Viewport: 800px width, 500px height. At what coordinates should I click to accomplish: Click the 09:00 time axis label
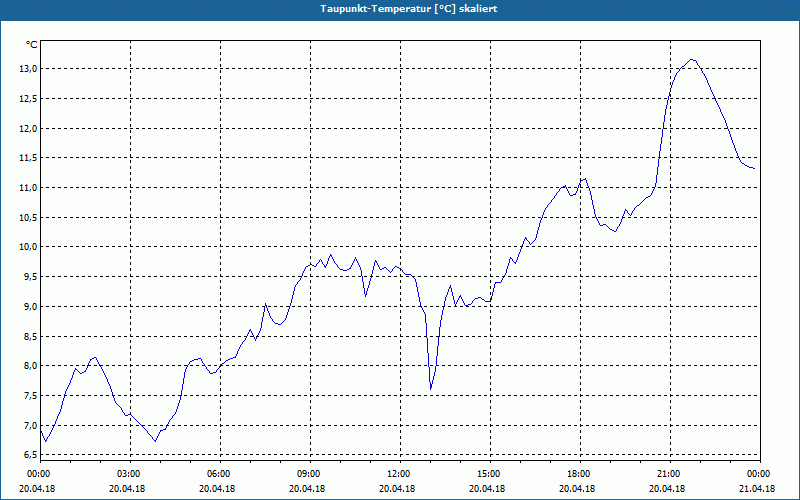(310, 474)
